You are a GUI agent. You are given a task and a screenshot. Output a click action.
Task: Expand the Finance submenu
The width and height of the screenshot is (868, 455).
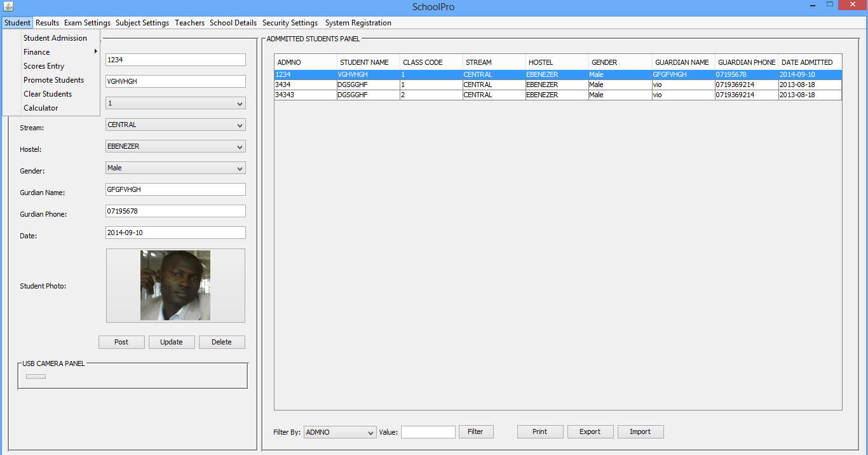pyautogui.click(x=51, y=52)
